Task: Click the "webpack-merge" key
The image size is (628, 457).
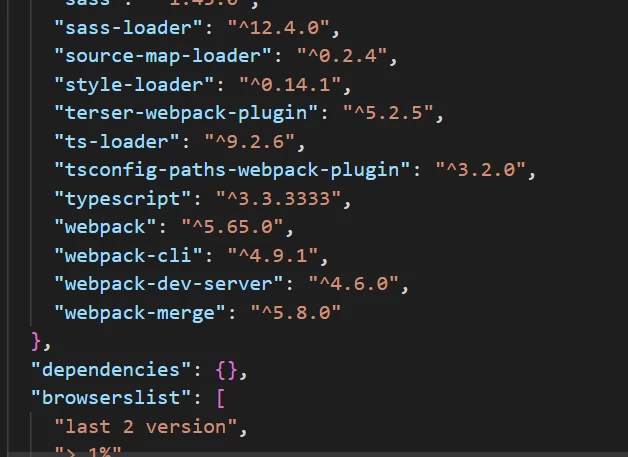Action: pyautogui.click(x=140, y=312)
